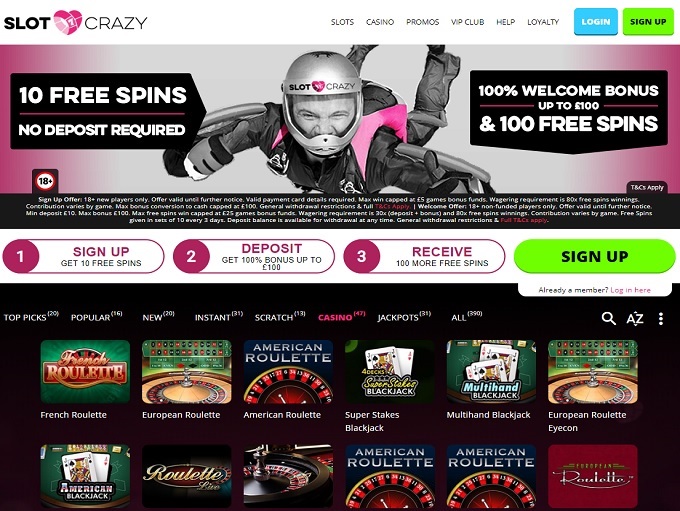Switch to the Casino games tab
The height and width of the screenshot is (511, 680).
[341, 317]
